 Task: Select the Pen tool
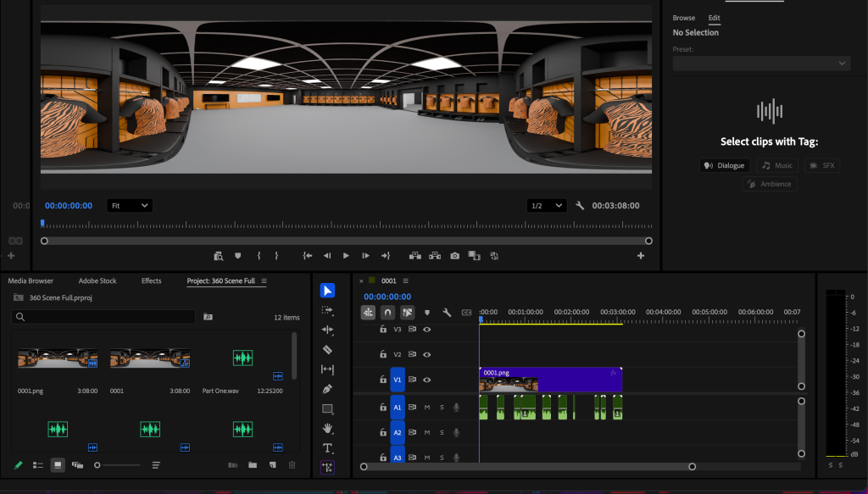(328, 389)
